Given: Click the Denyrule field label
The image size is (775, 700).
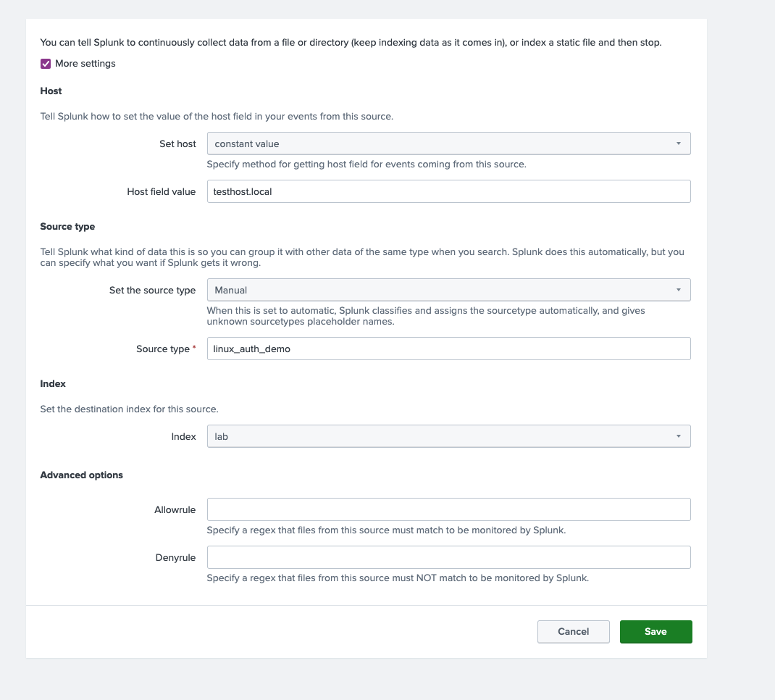Looking at the screenshot, I should [x=175, y=558].
